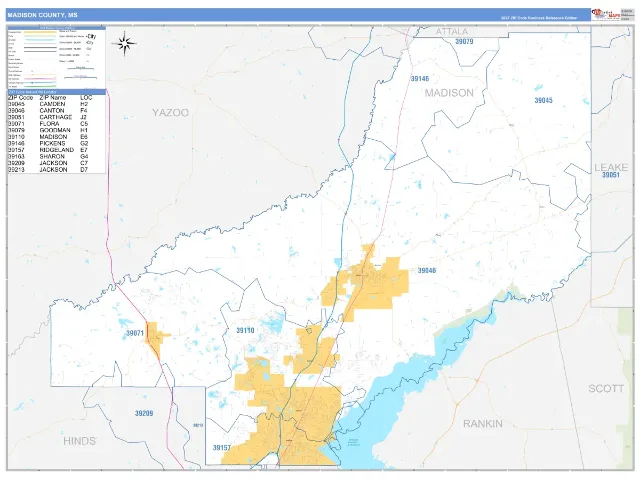Click the 39071 label on the map
The width and height of the screenshot is (640, 480).
click(135, 333)
